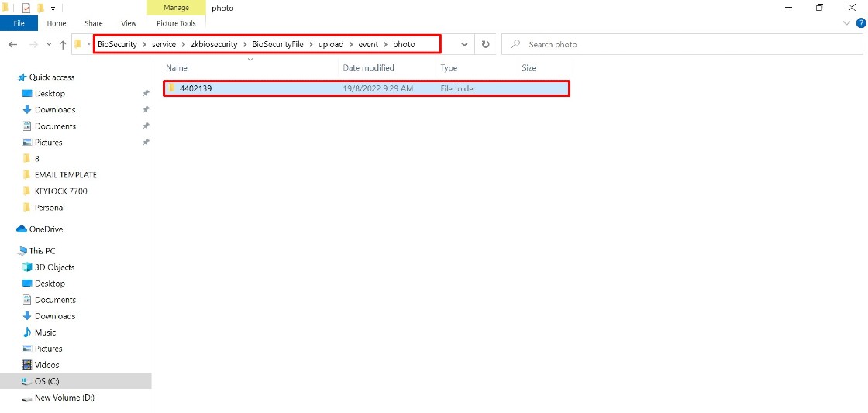The width and height of the screenshot is (868, 413).
Task: Select Quick access in navigation pane
Action: (x=51, y=77)
